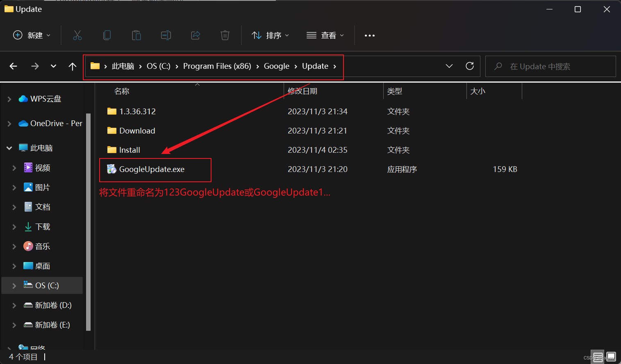Click the 1.3.36.312 folder icon
This screenshot has width=621, height=364.
click(x=111, y=111)
